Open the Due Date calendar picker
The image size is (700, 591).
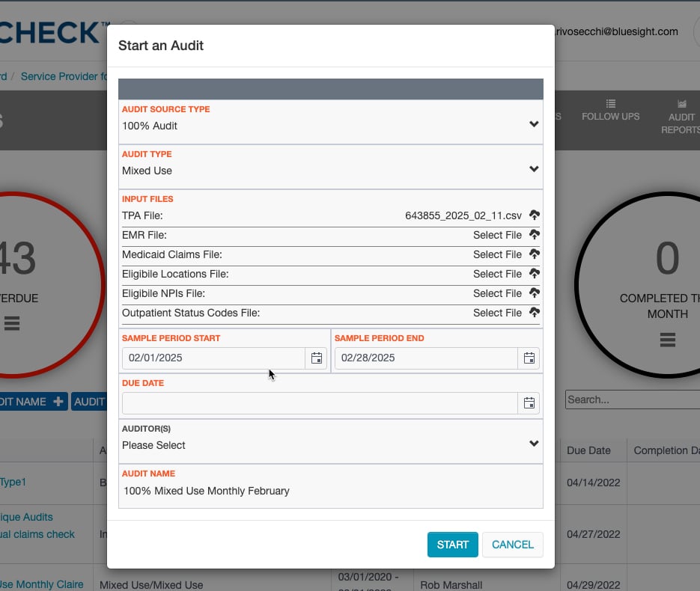529,403
